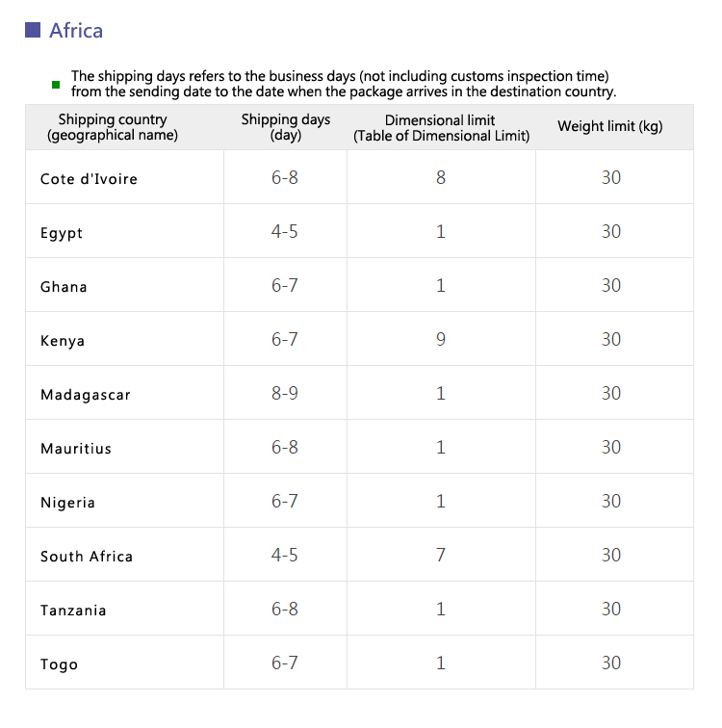This screenshot has width=722, height=728.
Task: Select the Africa section heading
Action: click(76, 31)
